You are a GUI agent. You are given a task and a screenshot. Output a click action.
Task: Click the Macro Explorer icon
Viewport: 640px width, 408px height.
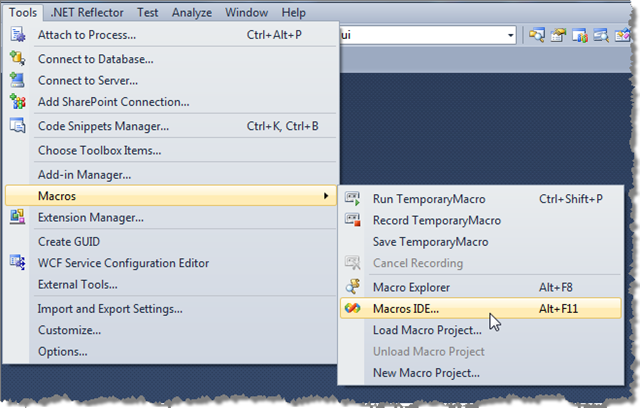click(x=353, y=287)
